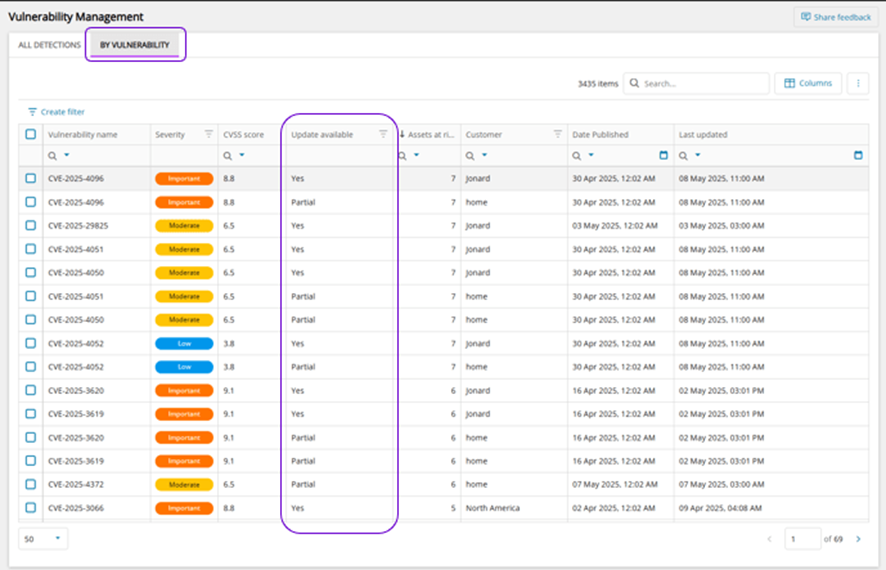The height and width of the screenshot is (570, 886).
Task: Click 07 May 2025, 03:00 AM cell
Action: (x=722, y=484)
